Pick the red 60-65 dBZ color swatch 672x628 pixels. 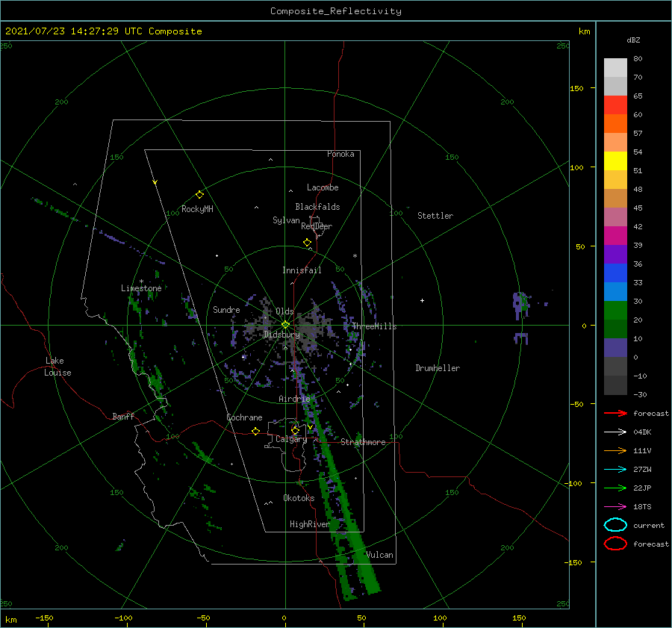click(615, 105)
